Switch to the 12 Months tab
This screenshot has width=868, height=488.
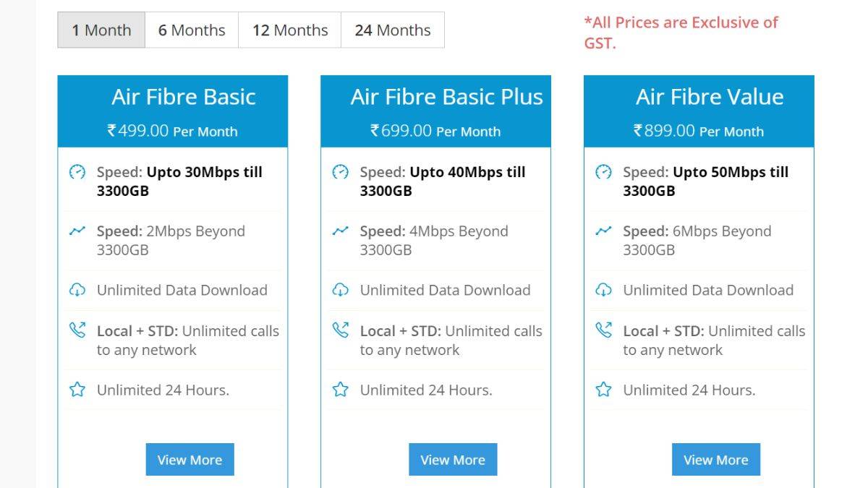click(x=289, y=30)
